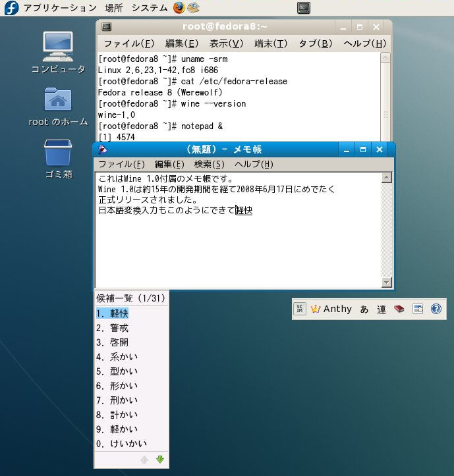
Task: Maximize the メモ帳 window
Action: click(363, 149)
